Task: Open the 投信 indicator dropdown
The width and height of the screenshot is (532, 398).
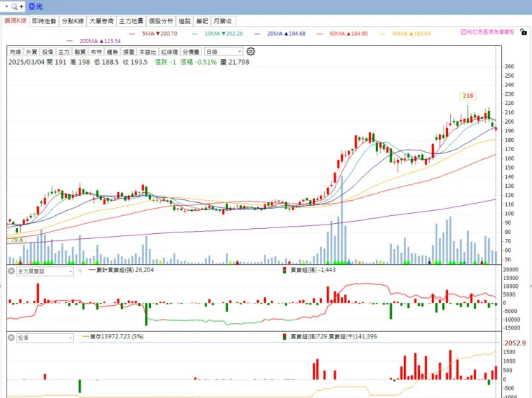Action: tap(45, 338)
